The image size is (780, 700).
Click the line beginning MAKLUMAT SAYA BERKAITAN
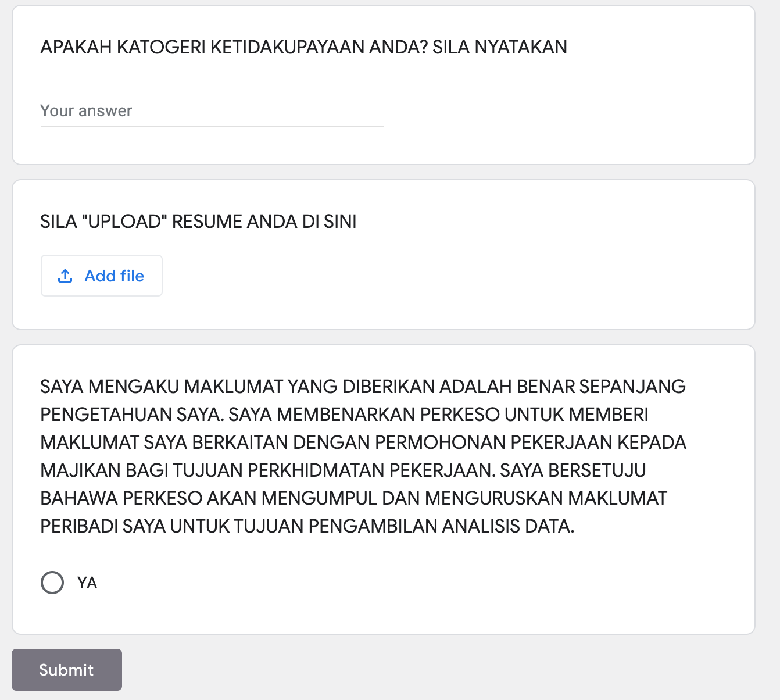[x=363, y=442]
